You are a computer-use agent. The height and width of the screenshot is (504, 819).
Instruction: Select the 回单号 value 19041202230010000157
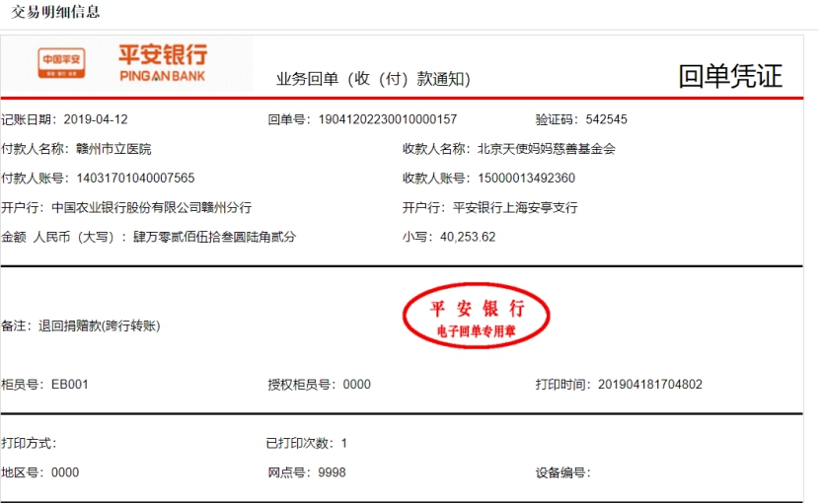tap(388, 119)
